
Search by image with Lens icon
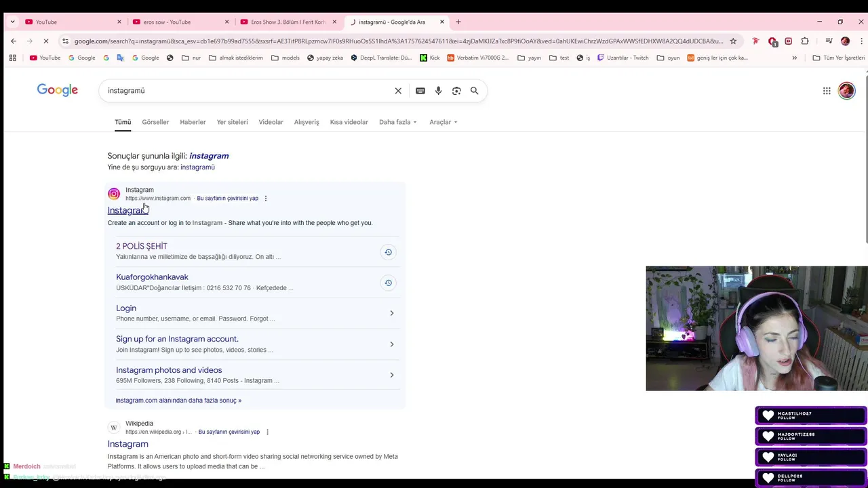(x=456, y=91)
